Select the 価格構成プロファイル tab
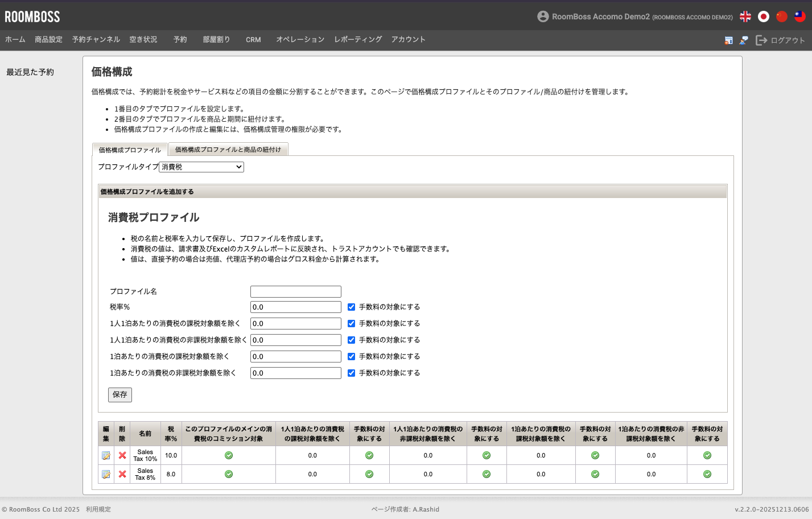The image size is (812, 519). point(130,150)
